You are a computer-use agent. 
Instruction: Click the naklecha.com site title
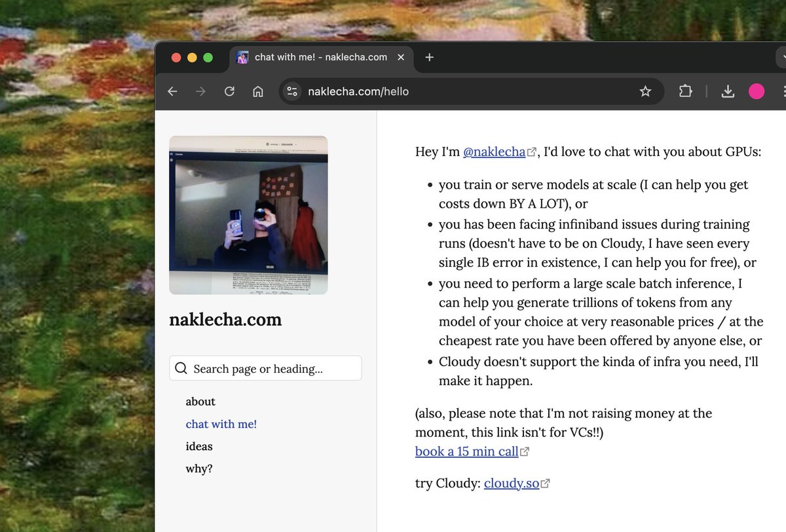pyautogui.click(x=225, y=320)
